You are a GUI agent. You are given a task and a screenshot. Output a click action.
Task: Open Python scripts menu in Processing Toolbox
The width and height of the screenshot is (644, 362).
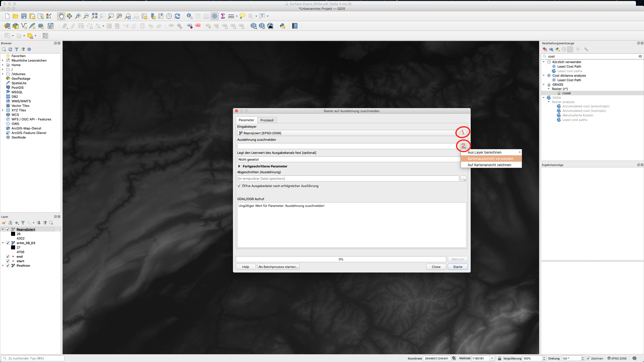558,50
